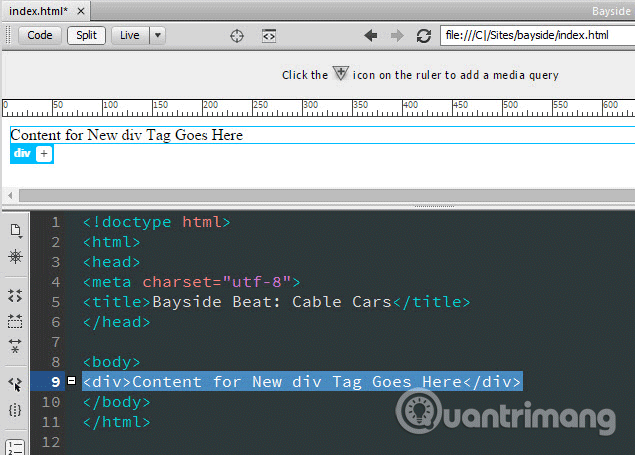Viewport: 635px width, 455px height.
Task: Click the plus button on div tag
Action: [x=44, y=154]
